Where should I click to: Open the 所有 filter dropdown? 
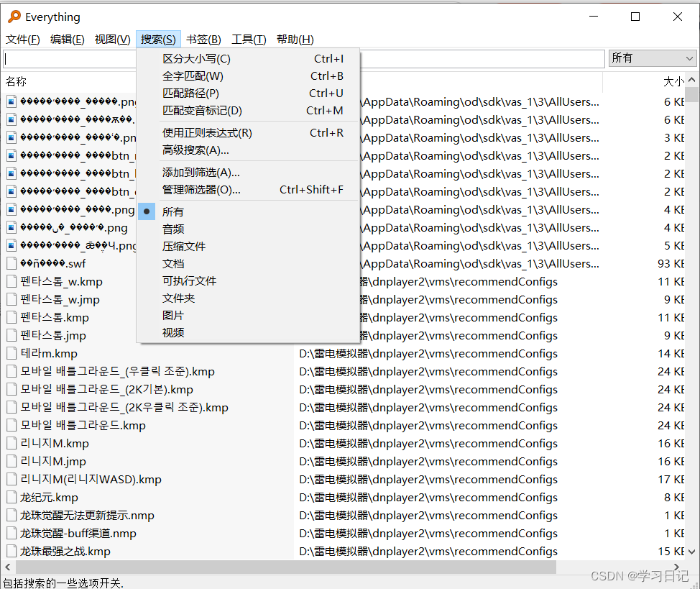(x=653, y=58)
